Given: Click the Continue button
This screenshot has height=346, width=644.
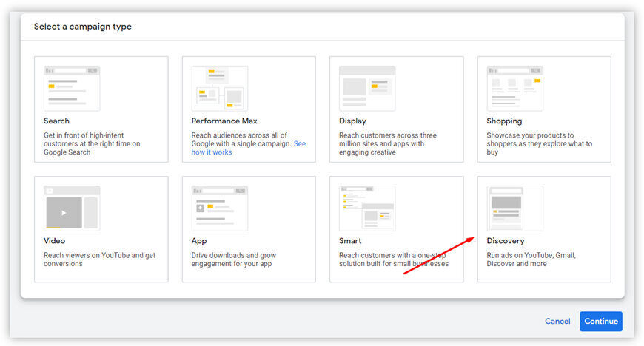Looking at the screenshot, I should point(601,321).
